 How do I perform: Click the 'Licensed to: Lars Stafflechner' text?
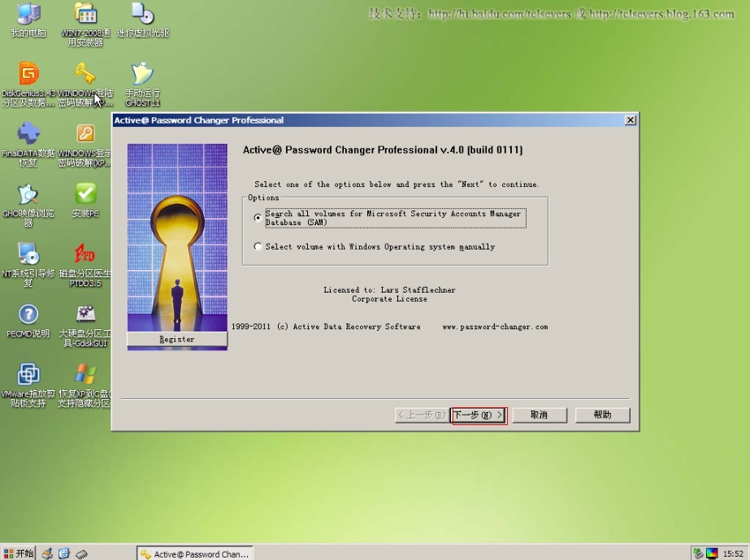click(389, 289)
